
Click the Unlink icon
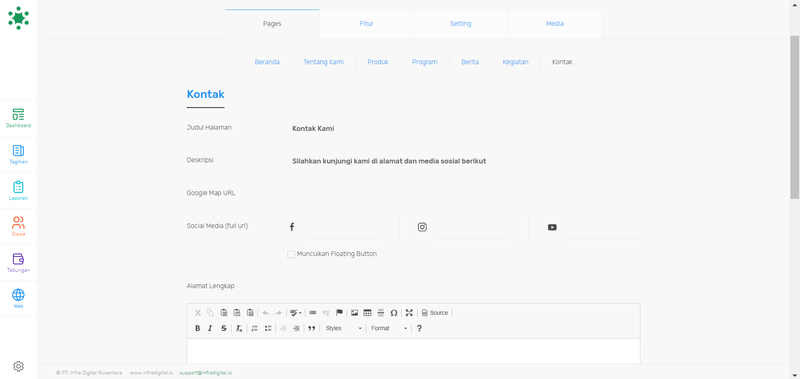326,313
